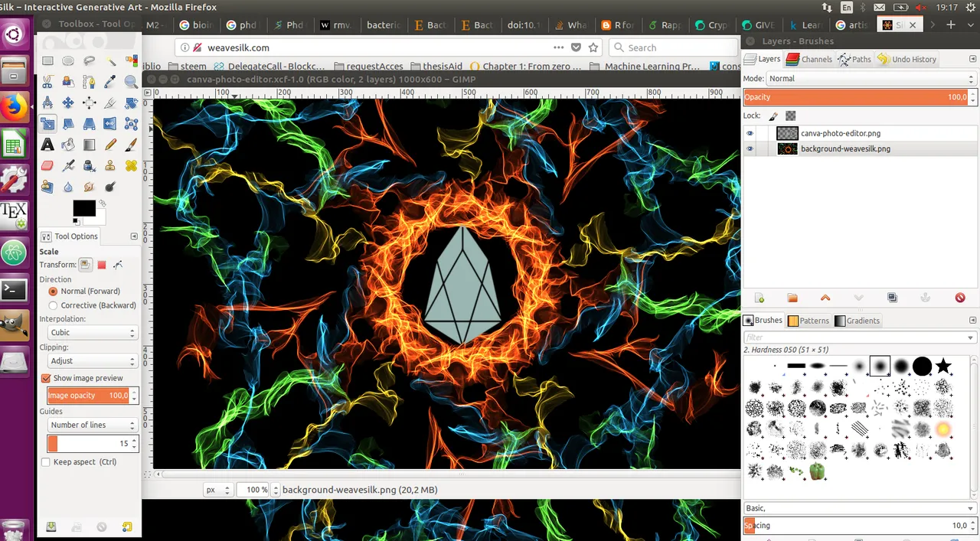Click the foreground black color swatch
This screenshot has height=541, width=980.
tap(83, 207)
